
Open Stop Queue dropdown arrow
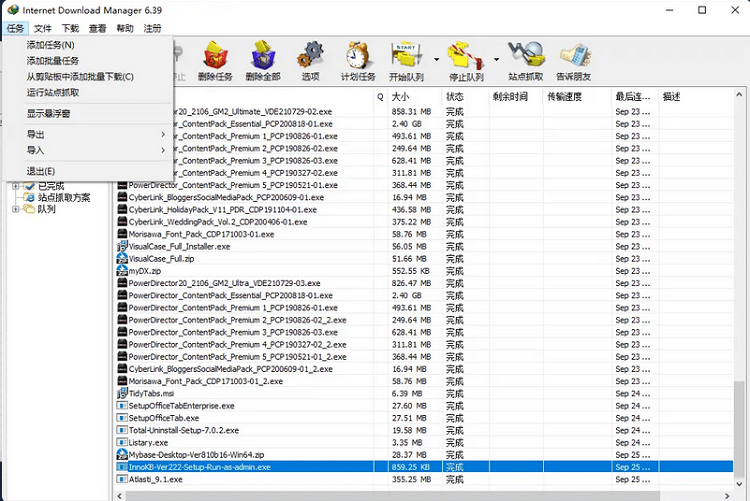496,60
